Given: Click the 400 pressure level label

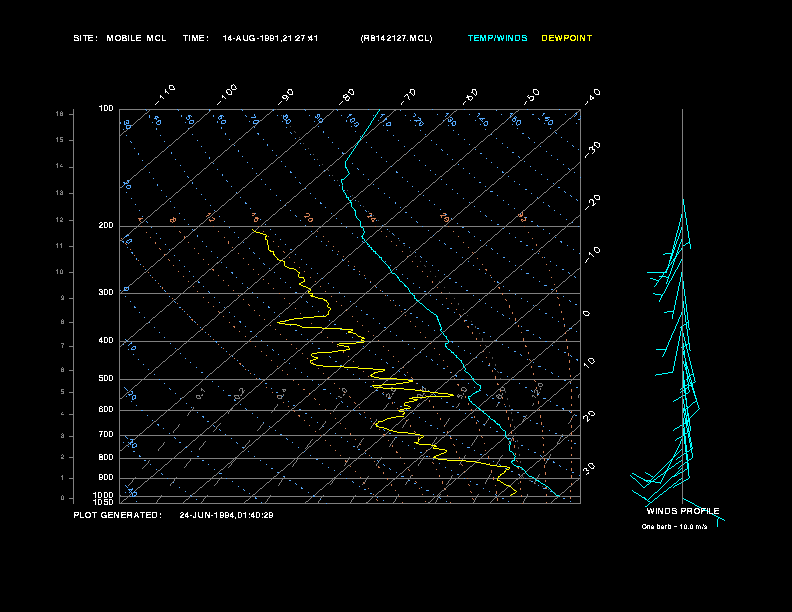Looking at the screenshot, I should tap(106, 340).
